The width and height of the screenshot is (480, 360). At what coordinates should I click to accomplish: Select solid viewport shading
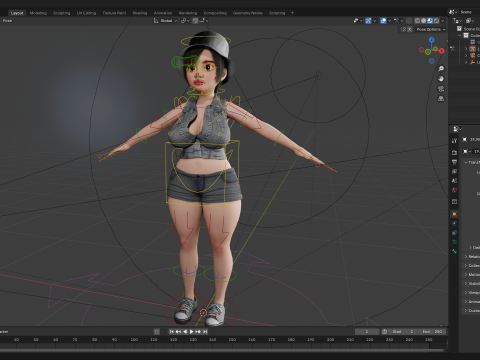point(424,21)
